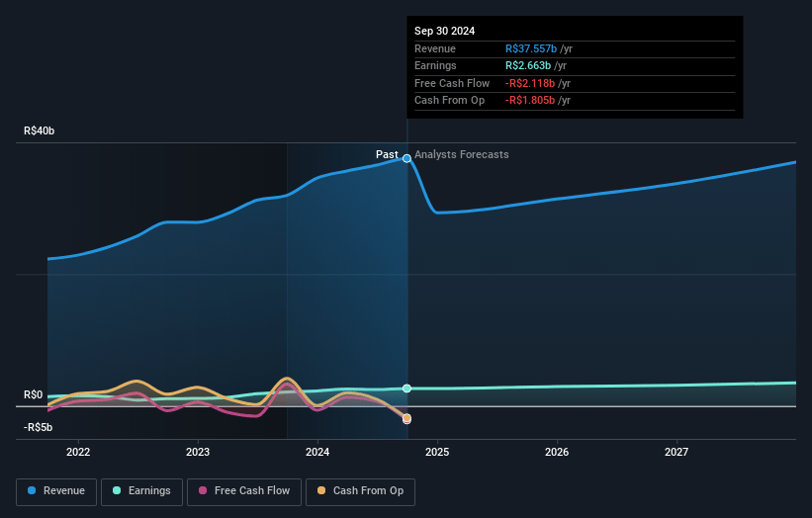Click the -R$2.118b free cash flow value
The width and height of the screenshot is (812, 518).
point(530,83)
